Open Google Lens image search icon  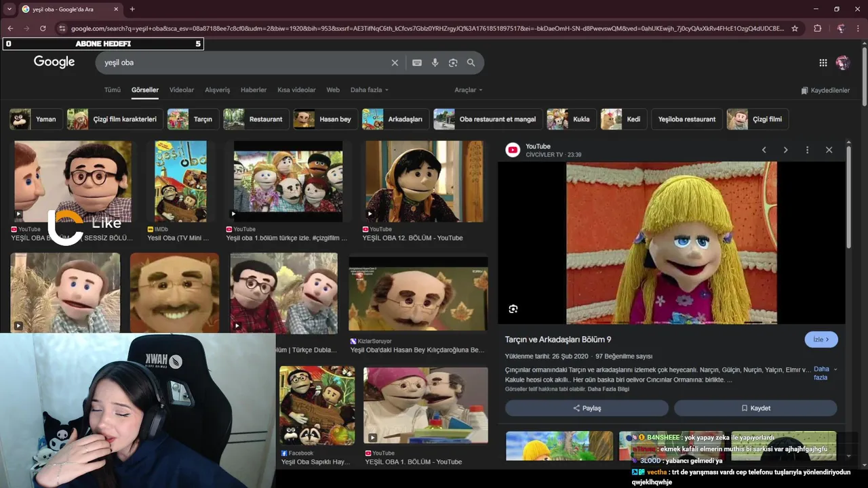[453, 62]
